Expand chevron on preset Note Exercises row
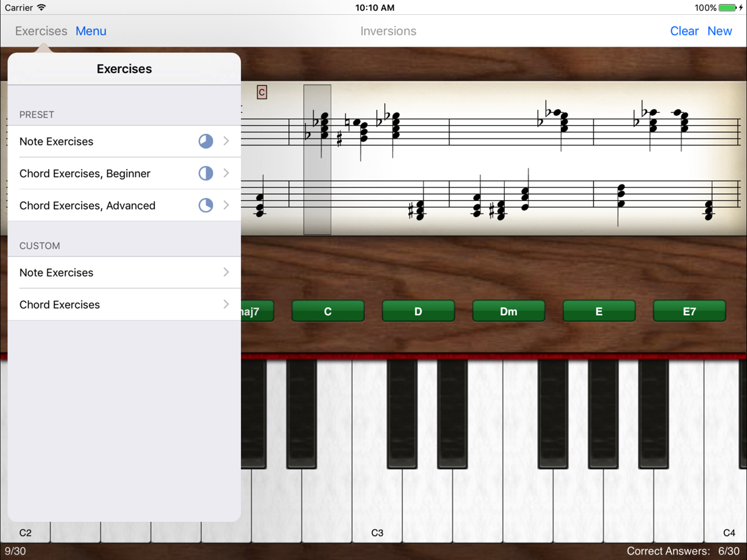 click(x=226, y=141)
